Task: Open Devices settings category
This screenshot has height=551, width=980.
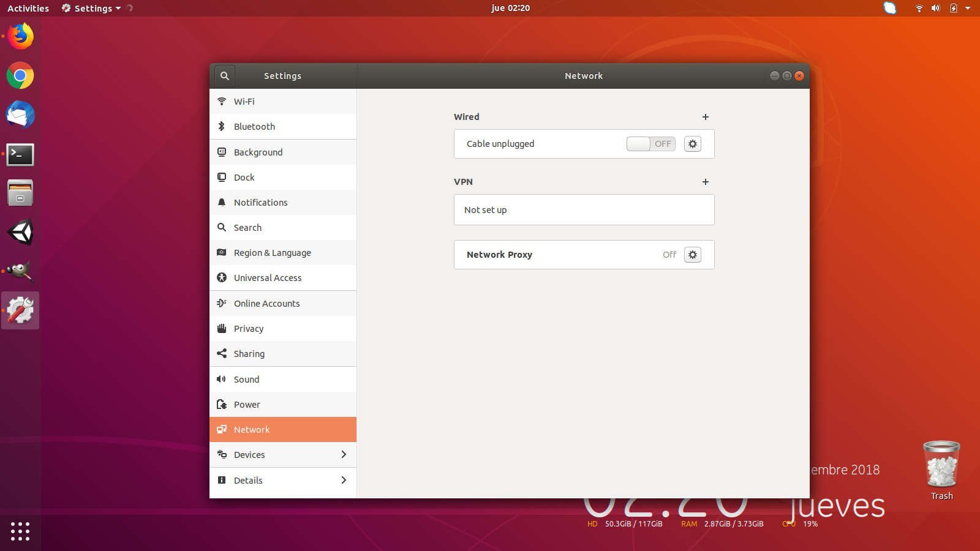Action: pos(283,454)
